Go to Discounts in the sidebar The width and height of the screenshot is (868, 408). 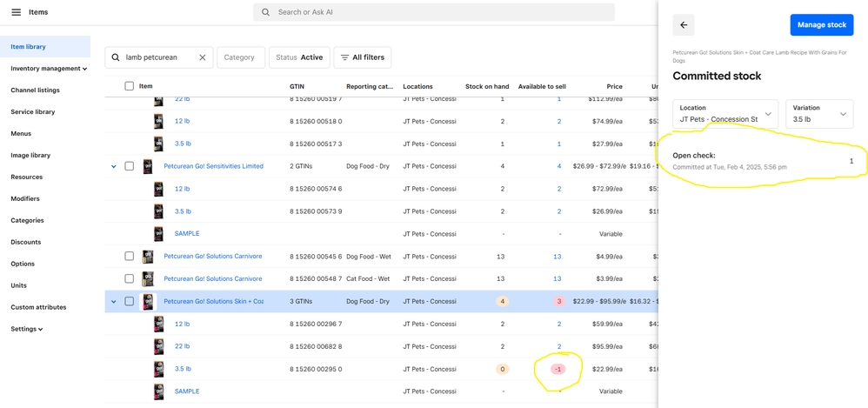[26, 243]
